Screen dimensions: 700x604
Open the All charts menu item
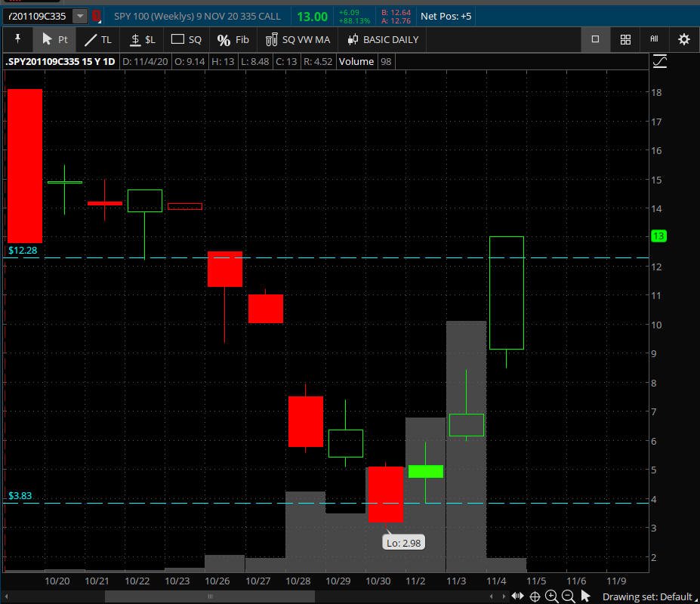(x=654, y=39)
